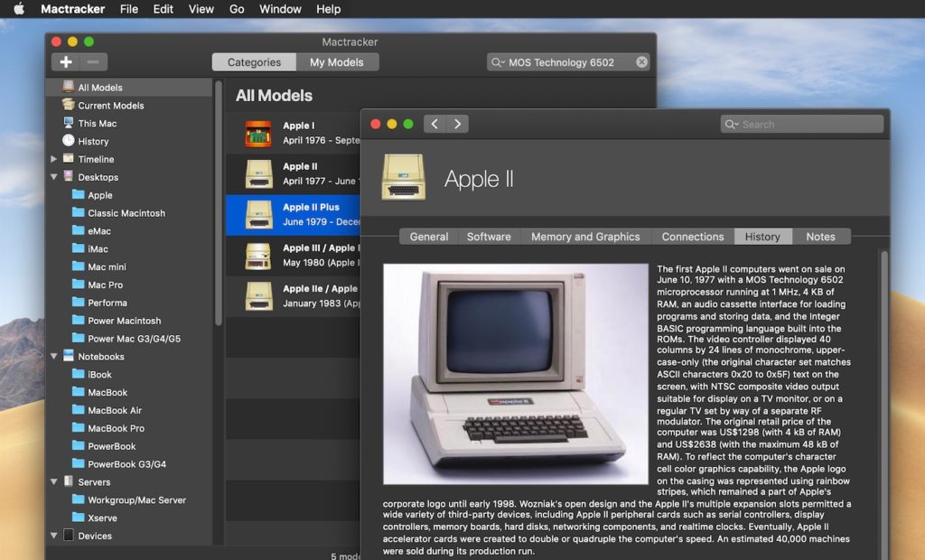
Task: Collapse the Notebooks category
Action: coord(54,357)
